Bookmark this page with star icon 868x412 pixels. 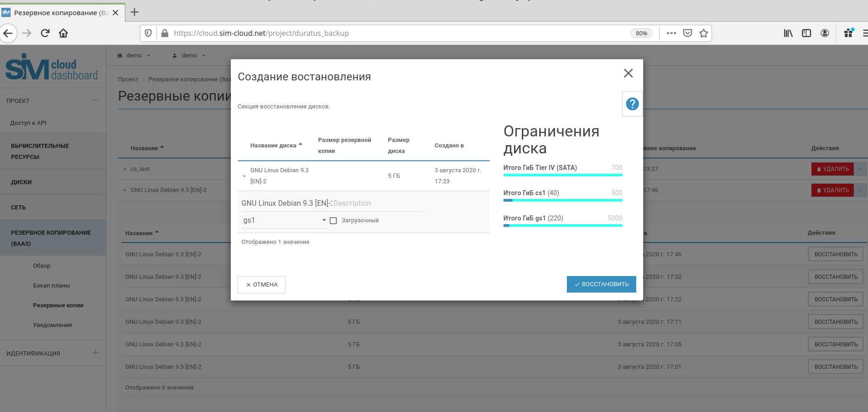(x=703, y=33)
